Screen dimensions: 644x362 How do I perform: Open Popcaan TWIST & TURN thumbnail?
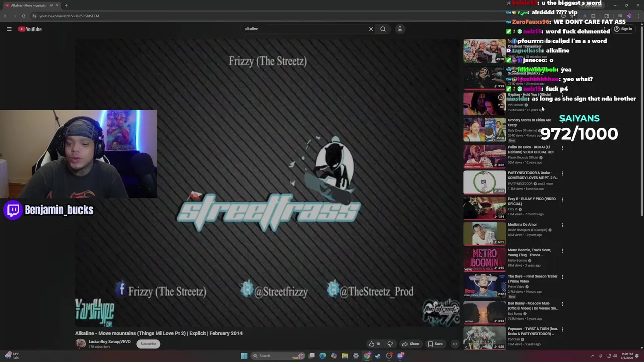point(485,338)
